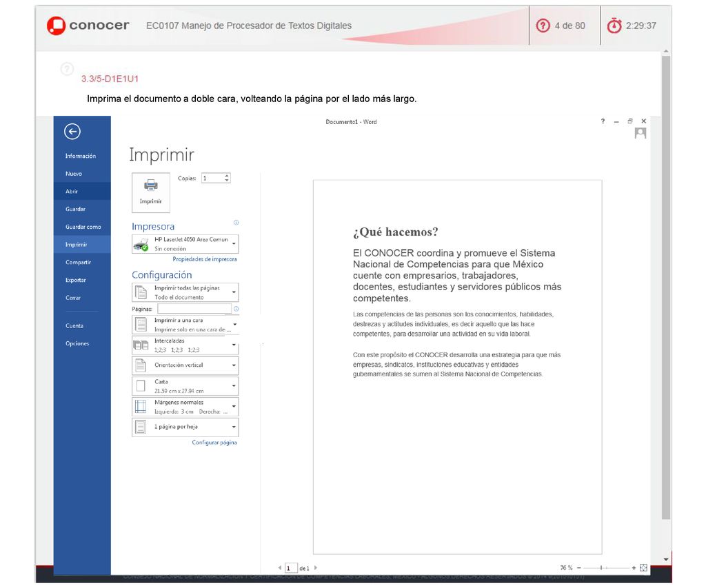The image size is (706, 588).
Task: Click the conocer logo
Action: pos(88,26)
